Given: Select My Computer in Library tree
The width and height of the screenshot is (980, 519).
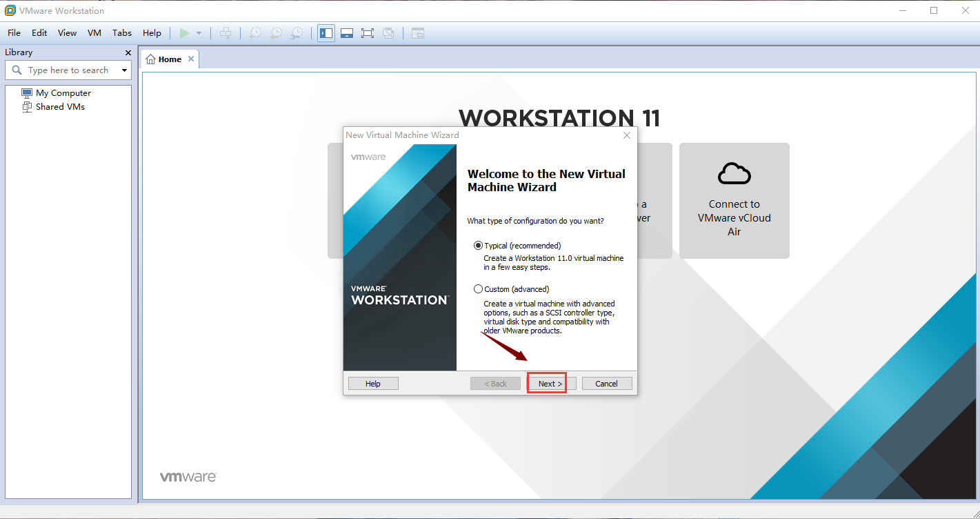Looking at the screenshot, I should (x=63, y=93).
